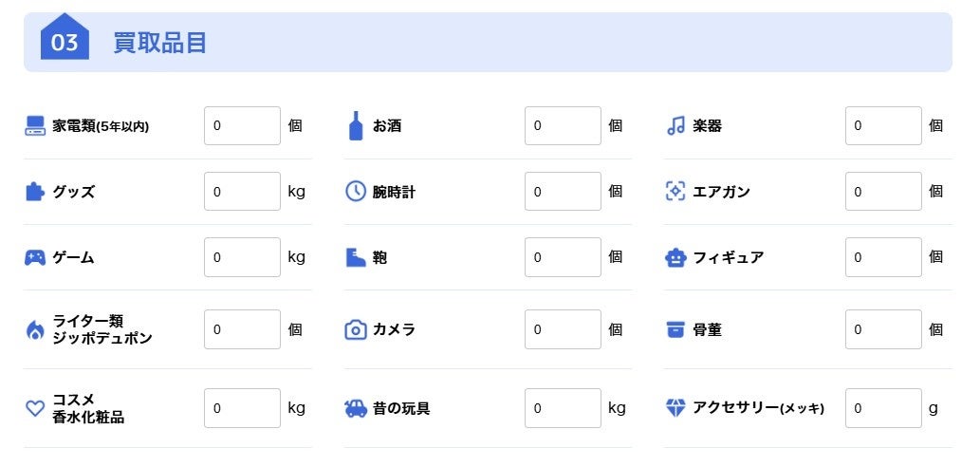Click the 骨董 quantity input field
Screen dimensions: 980x467
pyautogui.click(x=883, y=329)
